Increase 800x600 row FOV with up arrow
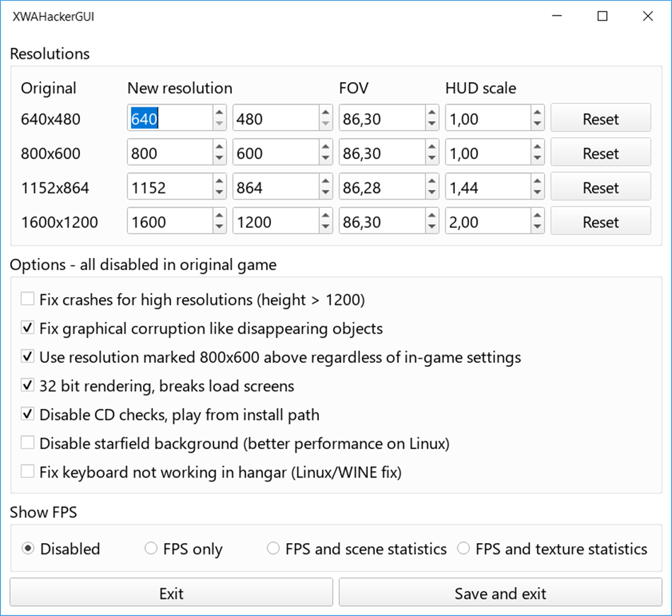This screenshot has width=672, height=616. [431, 146]
